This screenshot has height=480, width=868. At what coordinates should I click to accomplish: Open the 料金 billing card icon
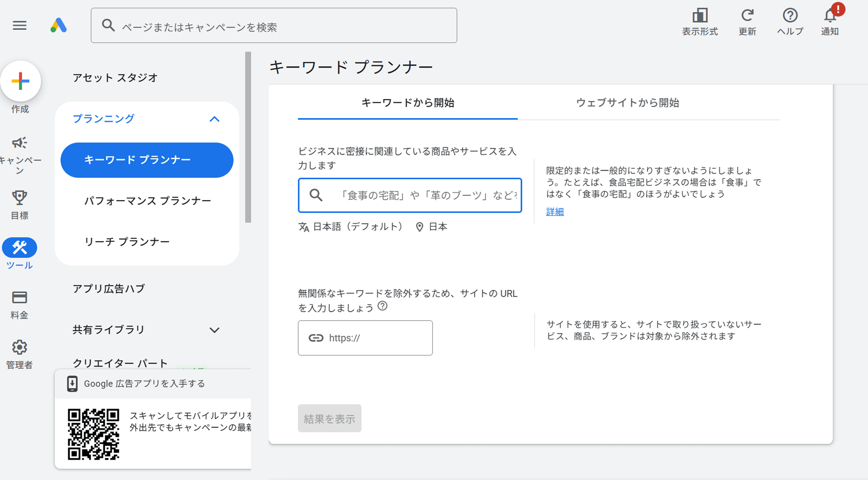[19, 298]
